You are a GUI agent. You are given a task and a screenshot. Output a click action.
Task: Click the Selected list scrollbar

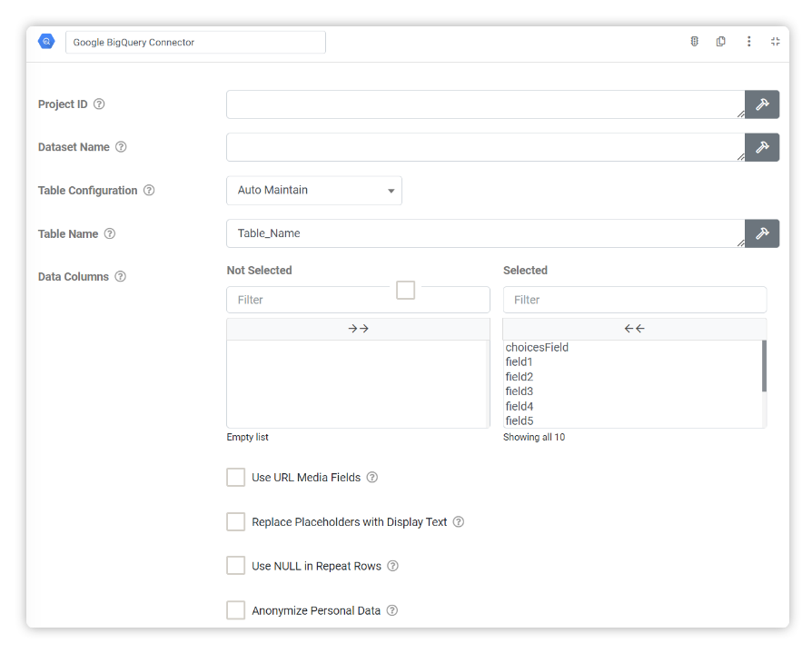click(x=764, y=366)
